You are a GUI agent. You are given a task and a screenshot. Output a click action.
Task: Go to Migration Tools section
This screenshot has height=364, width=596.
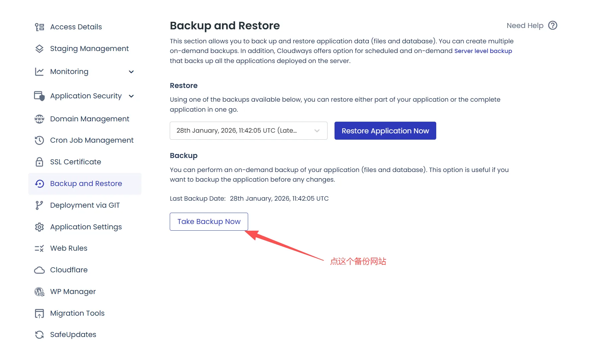(77, 313)
